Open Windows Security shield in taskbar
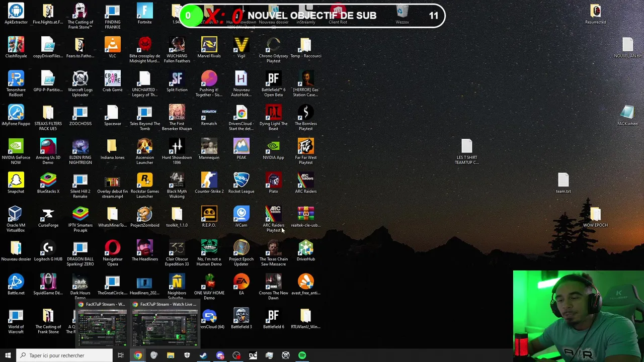The height and width of the screenshot is (362, 644). click(x=187, y=355)
